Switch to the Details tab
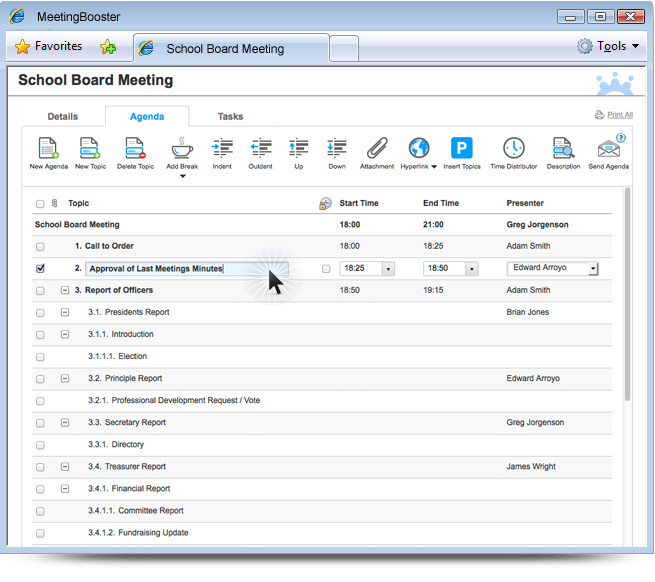655x582 pixels. pyautogui.click(x=63, y=117)
